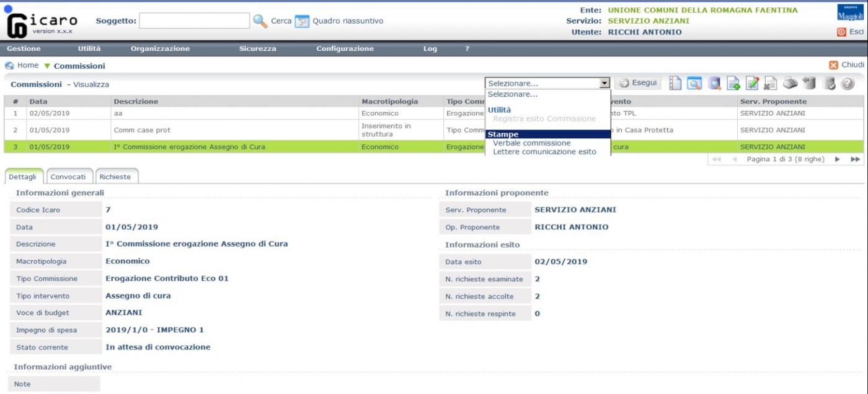
Task: Pick the 'Selezionare...' list option
Action: coord(513,94)
